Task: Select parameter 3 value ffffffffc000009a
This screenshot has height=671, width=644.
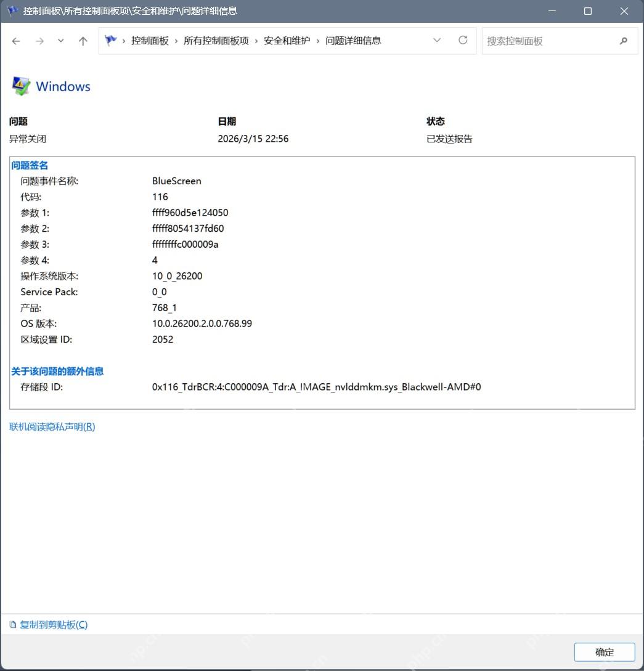Action: (185, 245)
